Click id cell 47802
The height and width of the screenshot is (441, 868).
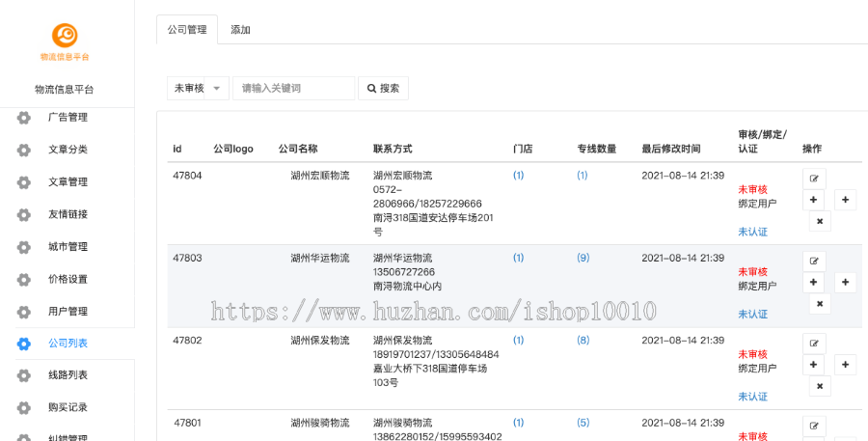pos(188,341)
